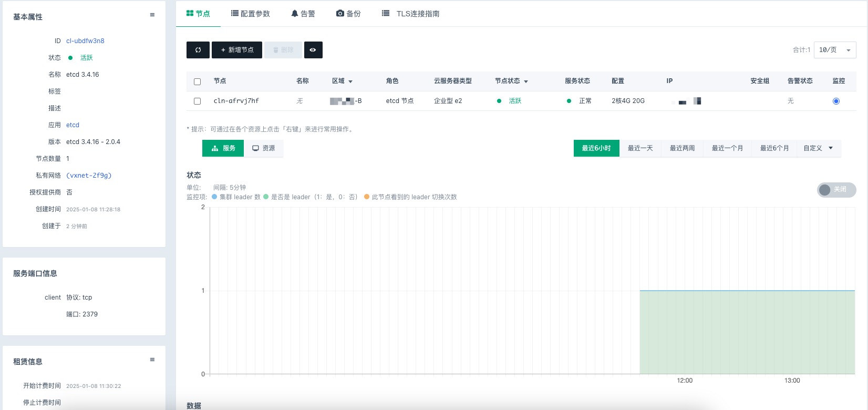The height and width of the screenshot is (410, 868).
Task: Click the 活跃 node status cell in table
Action: 515,101
